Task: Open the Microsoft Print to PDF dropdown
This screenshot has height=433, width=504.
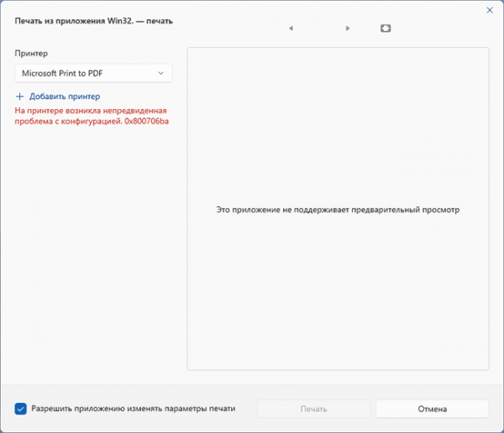Action: [x=93, y=73]
